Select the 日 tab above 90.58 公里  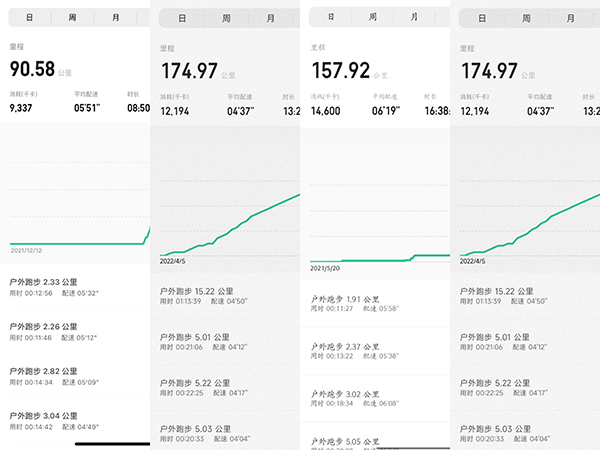29,17
